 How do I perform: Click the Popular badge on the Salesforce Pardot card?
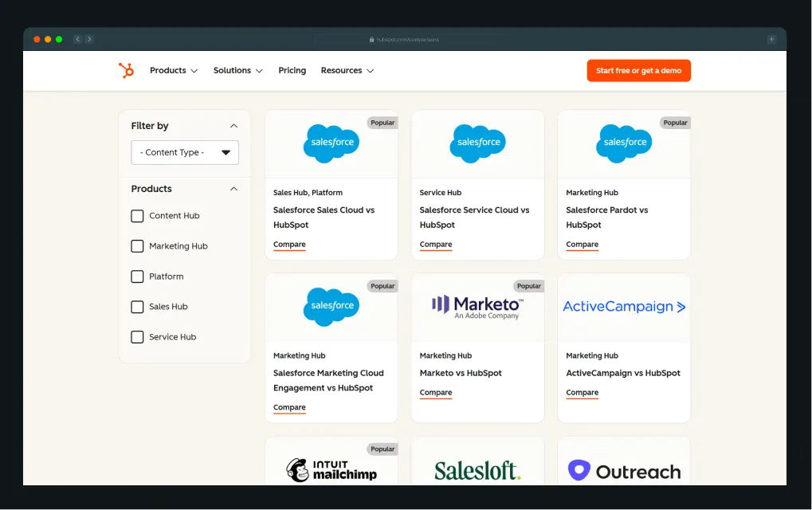pos(675,123)
